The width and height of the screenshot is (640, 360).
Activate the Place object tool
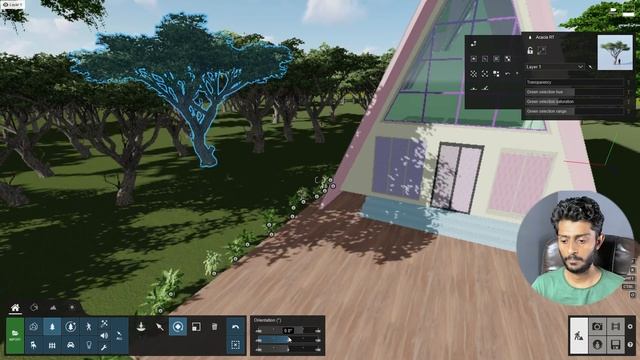(141, 327)
